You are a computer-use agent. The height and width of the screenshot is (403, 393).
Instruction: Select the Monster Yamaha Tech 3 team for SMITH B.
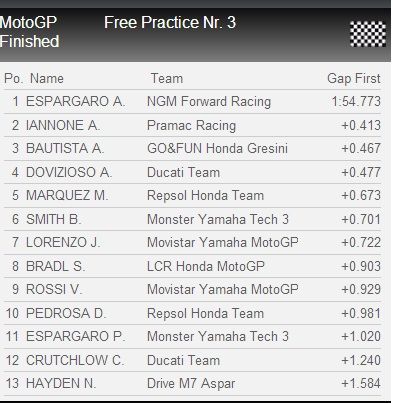pyautogui.click(x=218, y=219)
